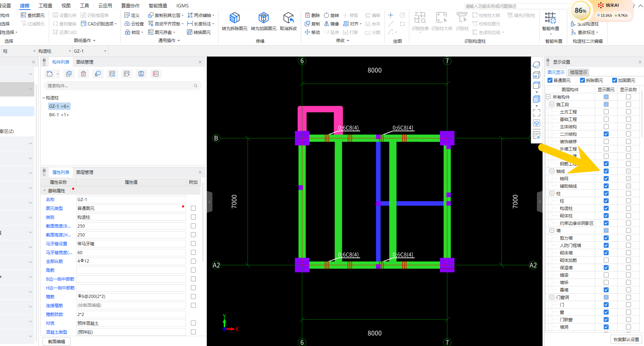The width and height of the screenshot is (644, 346).
Task: Click the 两点辅轴 tool
Action: [201, 15]
